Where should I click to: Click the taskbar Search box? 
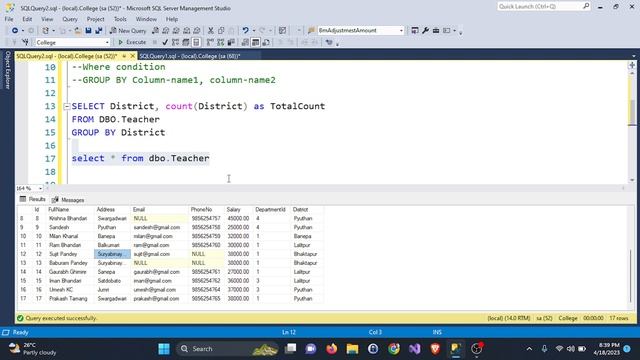click(x=227, y=349)
